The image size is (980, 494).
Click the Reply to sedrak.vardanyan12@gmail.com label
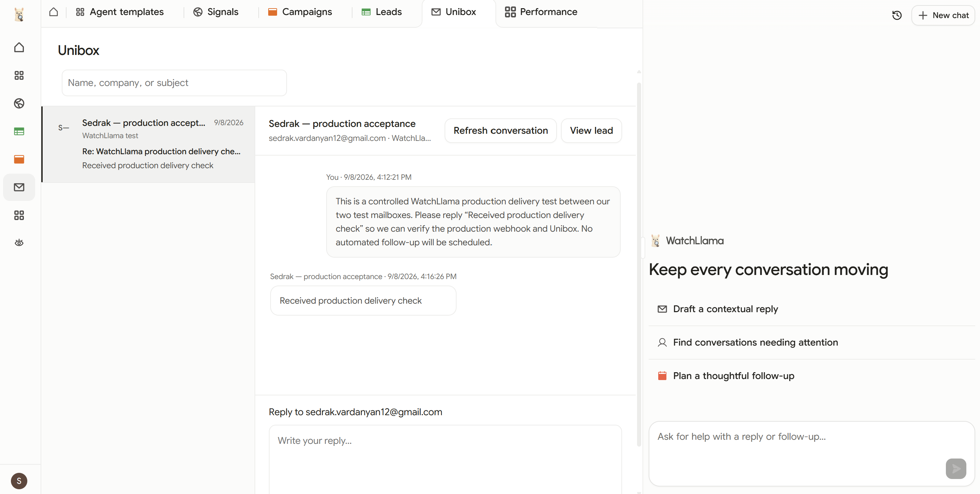click(355, 412)
